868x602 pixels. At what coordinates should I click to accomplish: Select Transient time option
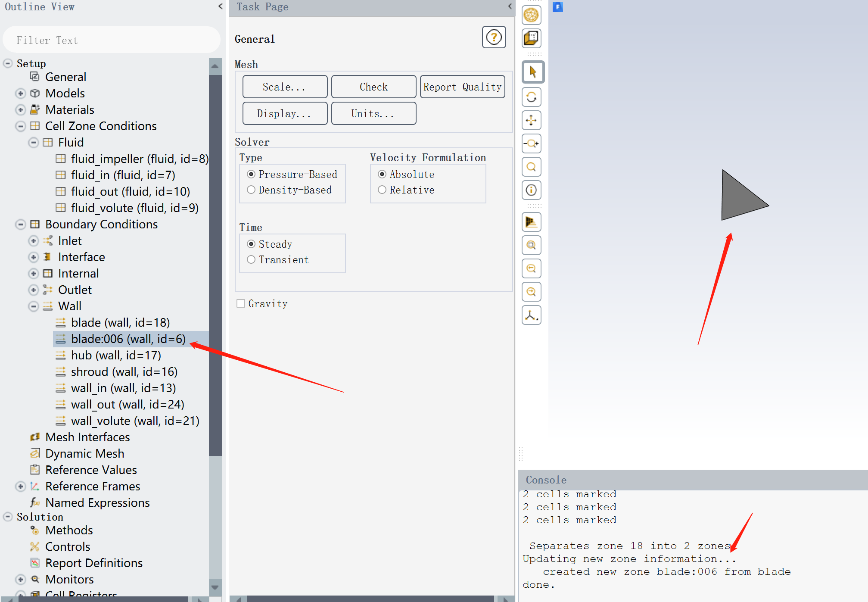pyautogui.click(x=251, y=260)
